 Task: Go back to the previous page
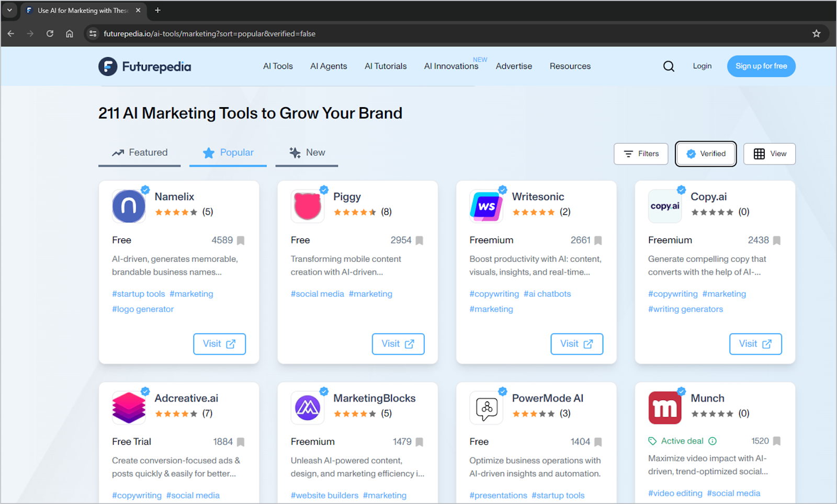click(x=11, y=33)
